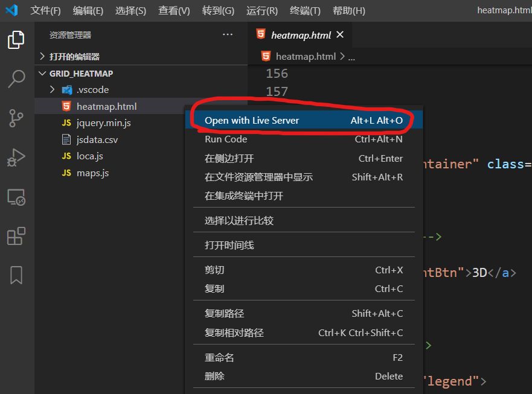Open the Source Control view
The height and width of the screenshot is (394, 532).
16,118
